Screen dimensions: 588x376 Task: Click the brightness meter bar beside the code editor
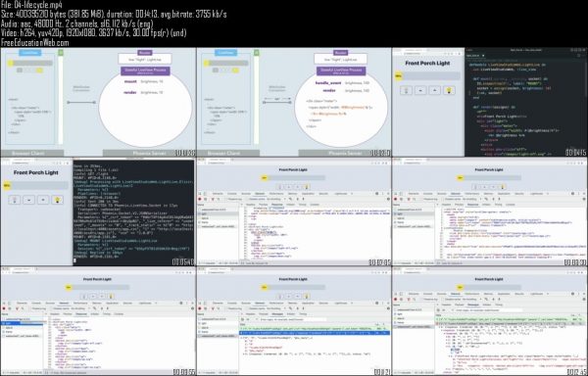coord(427,76)
